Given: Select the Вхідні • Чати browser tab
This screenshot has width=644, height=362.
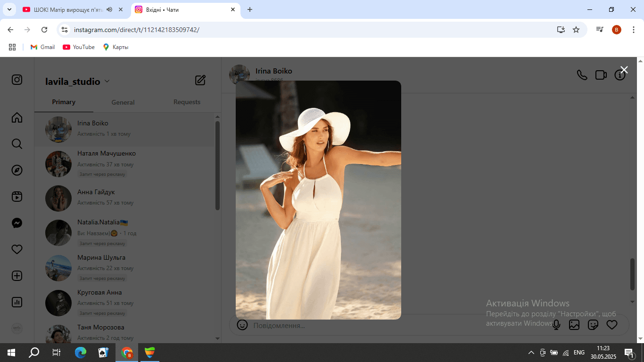Looking at the screenshot, I should pos(185,9).
